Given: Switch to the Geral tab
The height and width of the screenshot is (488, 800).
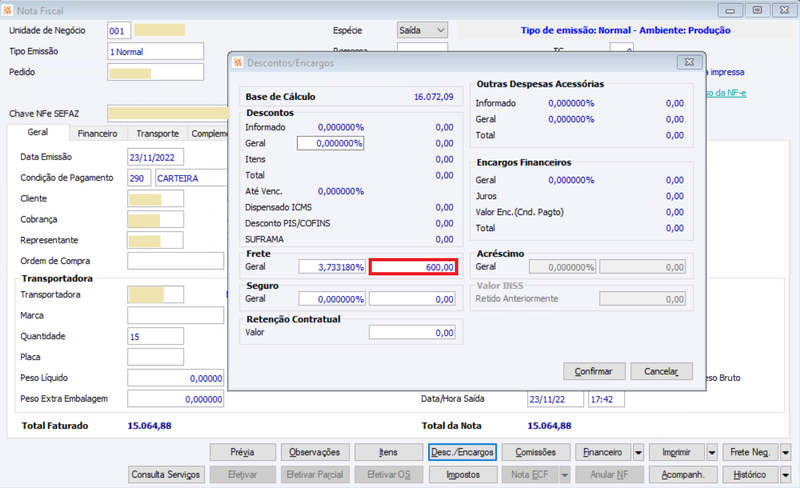Looking at the screenshot, I should tap(38, 132).
